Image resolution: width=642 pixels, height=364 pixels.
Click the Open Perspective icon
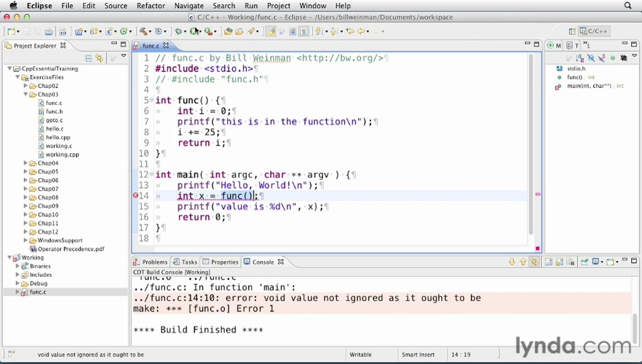tap(572, 31)
